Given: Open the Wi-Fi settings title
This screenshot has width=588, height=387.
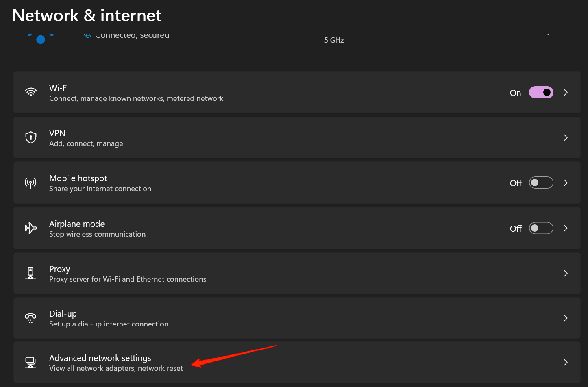Looking at the screenshot, I should click(x=59, y=88).
